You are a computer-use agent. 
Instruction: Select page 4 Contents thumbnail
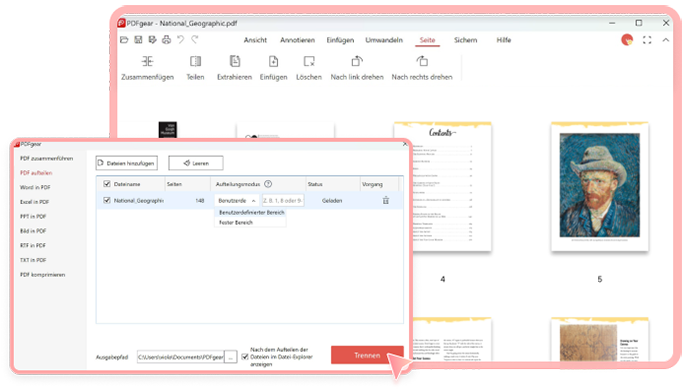443,187
